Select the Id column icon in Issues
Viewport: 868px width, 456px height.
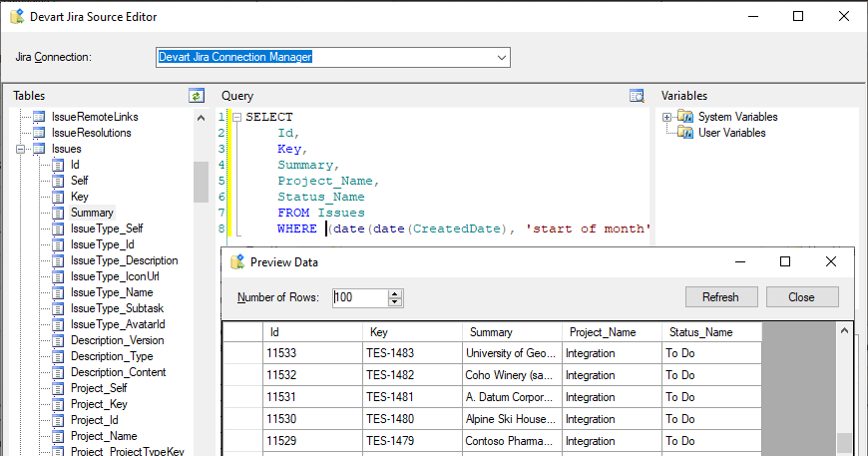58,165
